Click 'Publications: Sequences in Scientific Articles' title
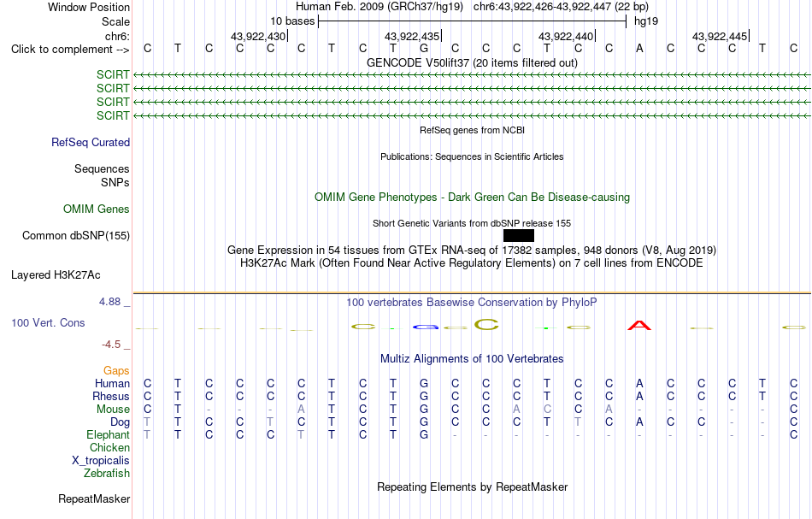Screen dimensions: 812x519 472,157
